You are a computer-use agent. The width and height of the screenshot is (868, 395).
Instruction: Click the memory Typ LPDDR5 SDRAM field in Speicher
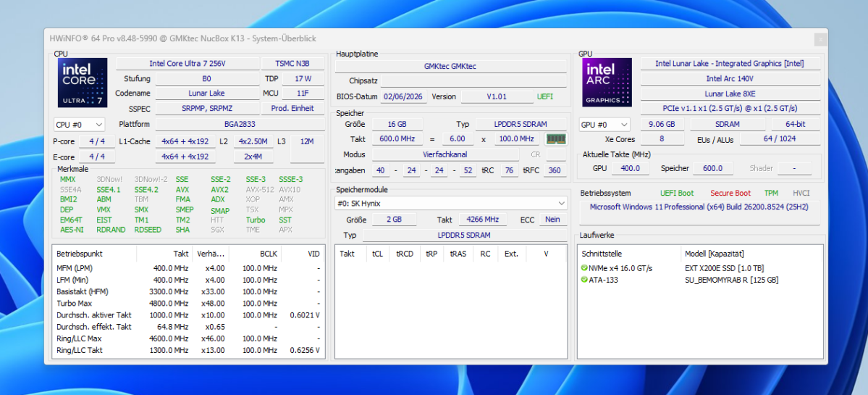(521, 124)
